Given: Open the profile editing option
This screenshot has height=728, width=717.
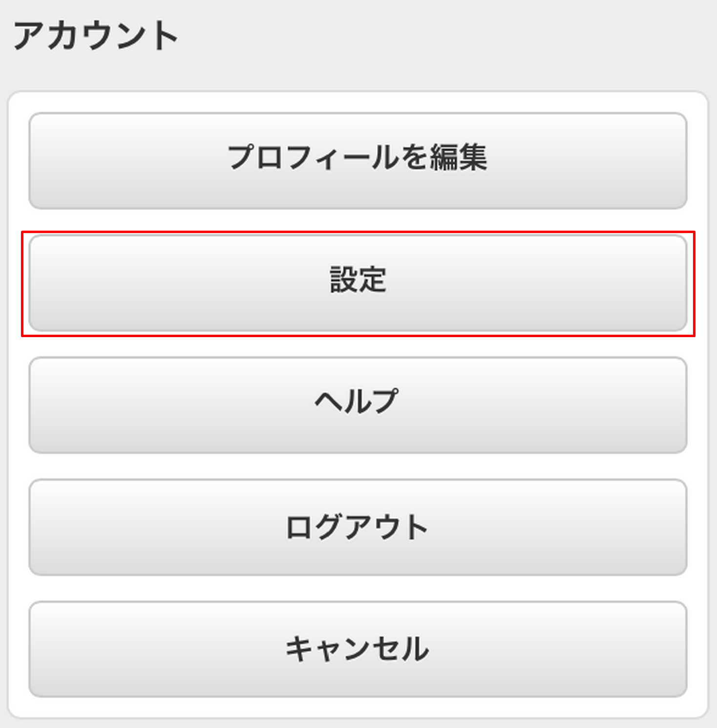Looking at the screenshot, I should click(x=358, y=160).
